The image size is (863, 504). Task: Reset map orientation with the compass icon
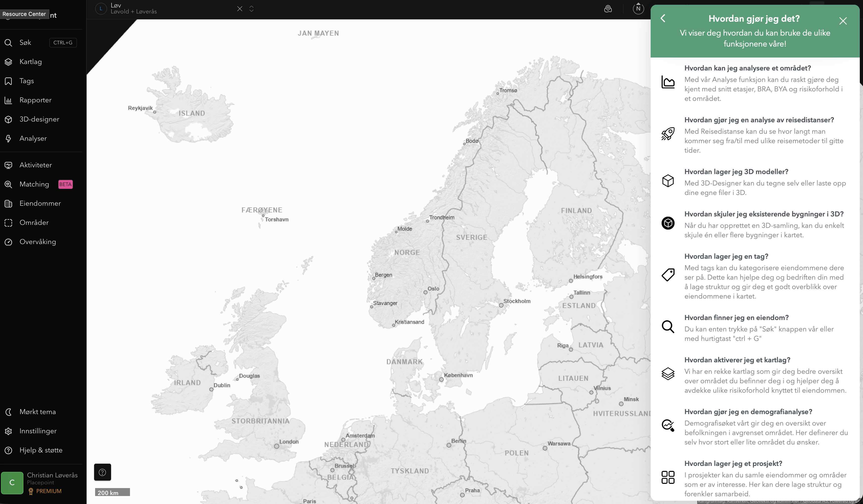(x=638, y=9)
